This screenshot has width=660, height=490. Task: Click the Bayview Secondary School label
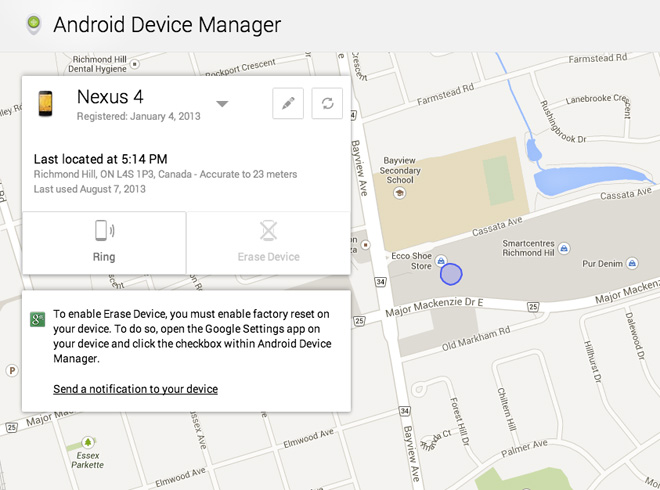pos(400,170)
